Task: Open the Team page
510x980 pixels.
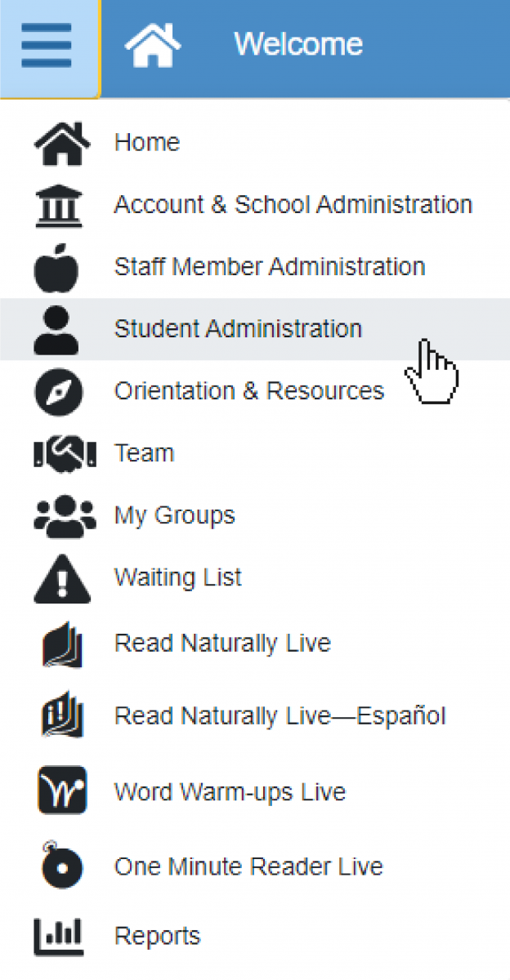Action: click(x=144, y=452)
